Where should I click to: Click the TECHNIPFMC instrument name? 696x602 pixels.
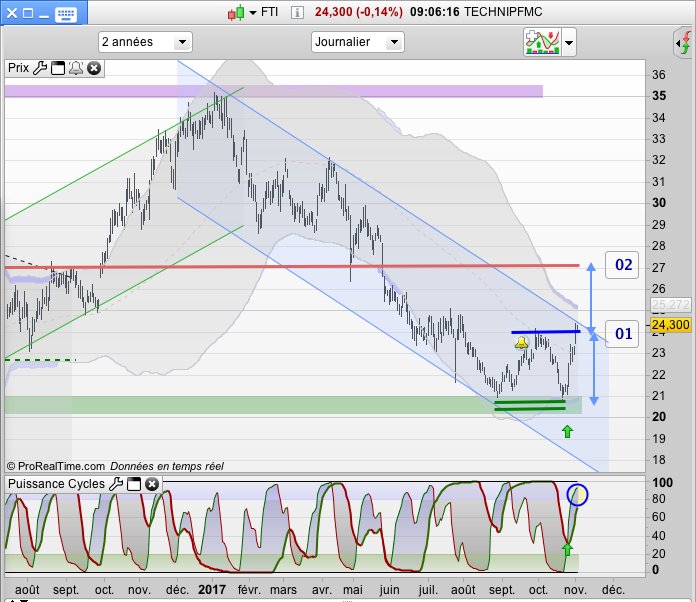coord(503,12)
